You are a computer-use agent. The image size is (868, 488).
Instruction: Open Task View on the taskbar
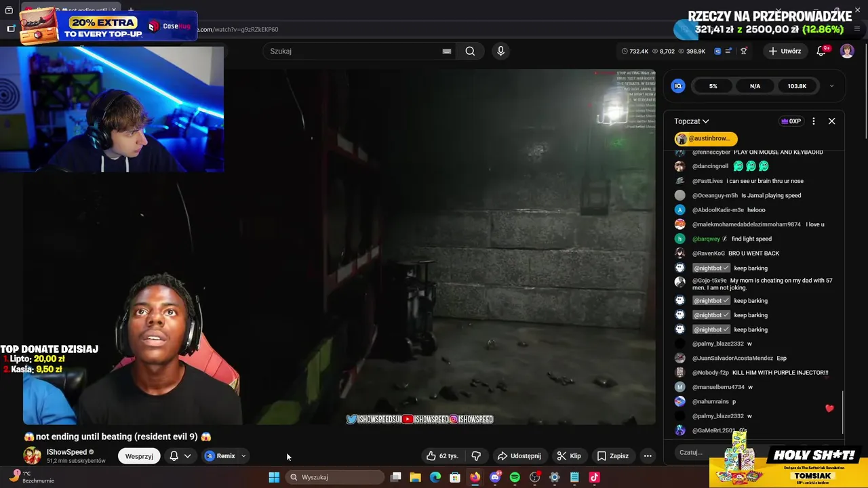(x=396, y=477)
